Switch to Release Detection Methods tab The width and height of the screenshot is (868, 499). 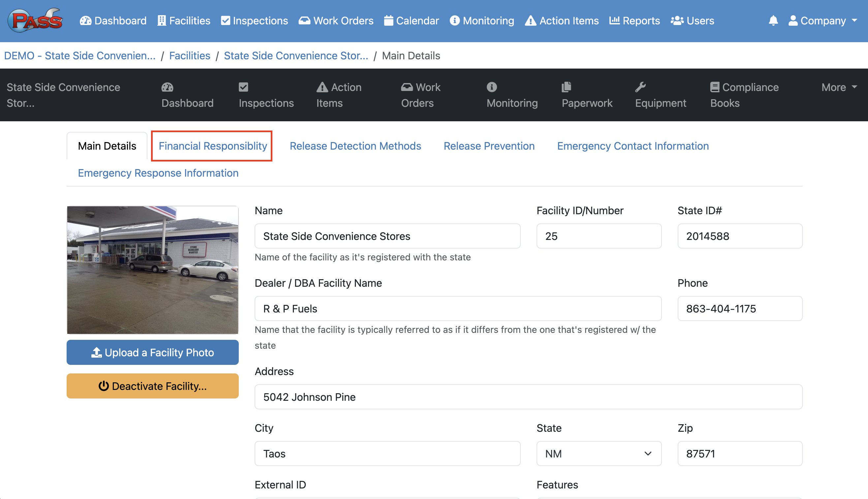point(355,146)
